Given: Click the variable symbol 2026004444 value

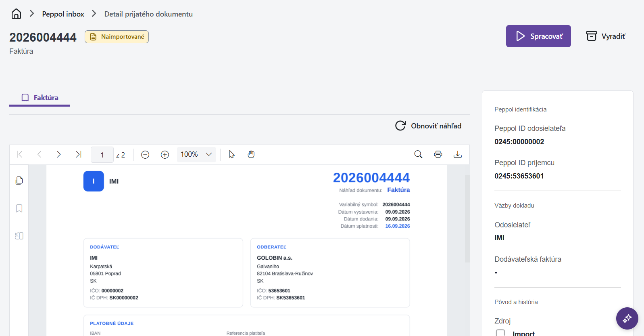Looking at the screenshot, I should click(396, 205).
